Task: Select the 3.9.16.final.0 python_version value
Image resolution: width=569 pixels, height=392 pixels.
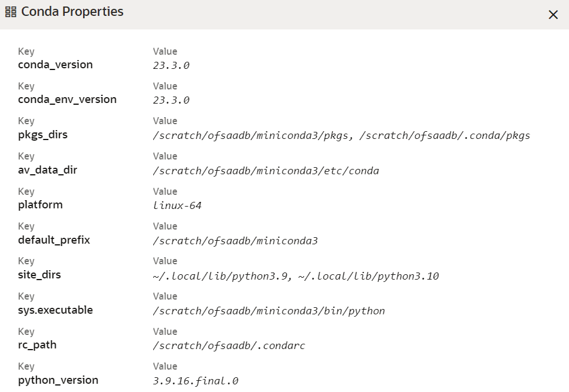Action: point(196,380)
